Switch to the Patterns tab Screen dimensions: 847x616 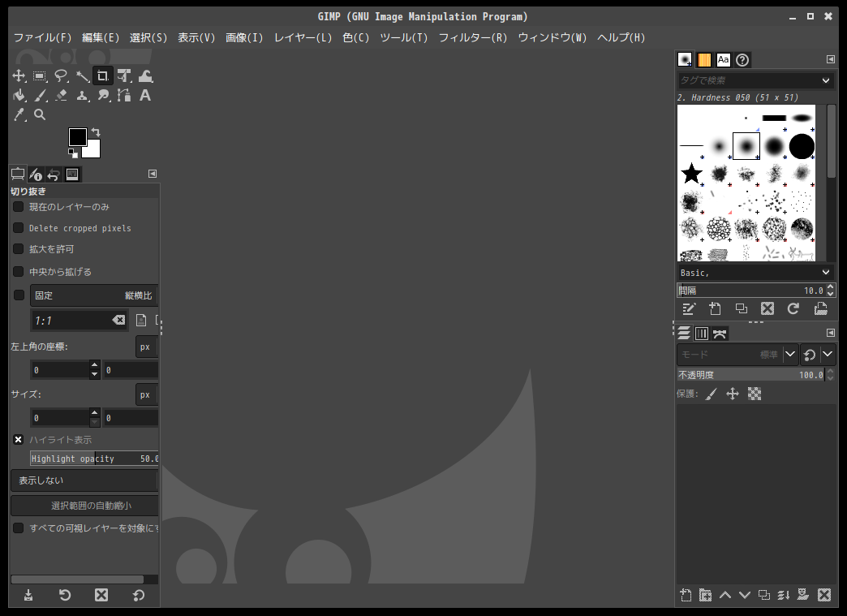pos(704,59)
